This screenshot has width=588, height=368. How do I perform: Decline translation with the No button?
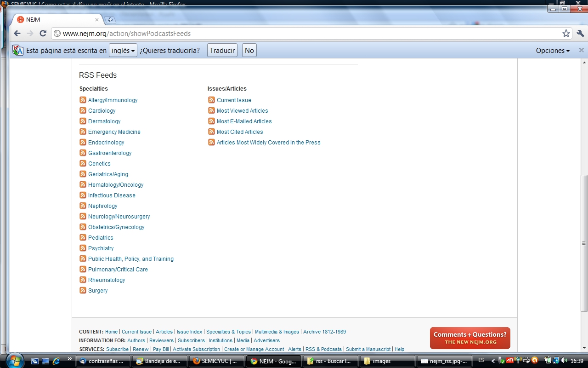coord(249,51)
